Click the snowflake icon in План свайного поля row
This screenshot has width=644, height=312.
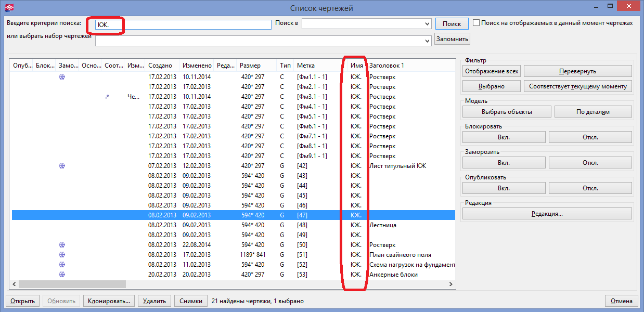click(x=62, y=255)
